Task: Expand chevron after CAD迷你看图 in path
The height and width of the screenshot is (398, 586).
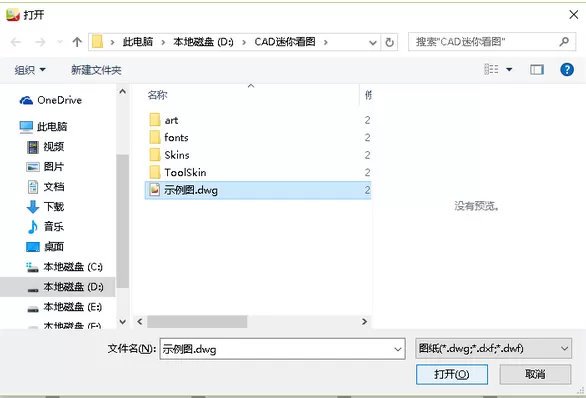Action: (326, 42)
